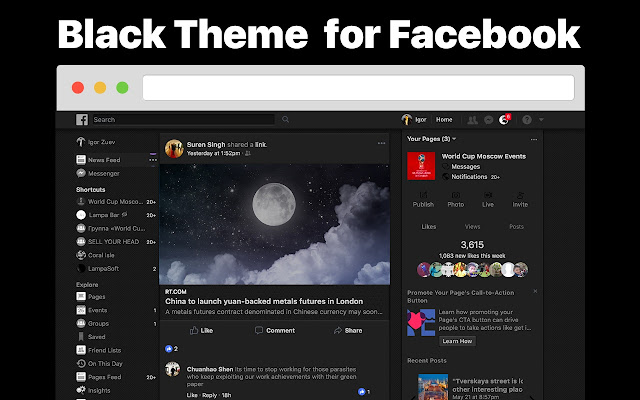Dismiss the Promote Your Page box
This screenshot has height=400, width=640.
coord(535,291)
